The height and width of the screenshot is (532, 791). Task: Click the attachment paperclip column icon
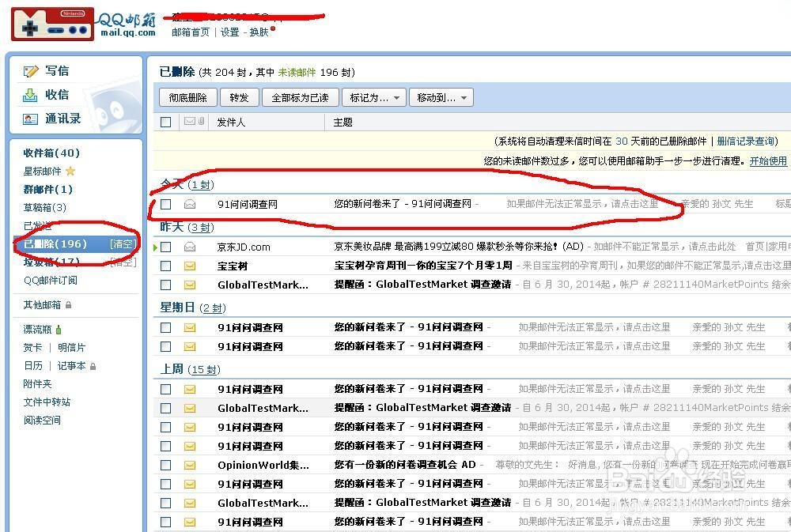[201, 121]
